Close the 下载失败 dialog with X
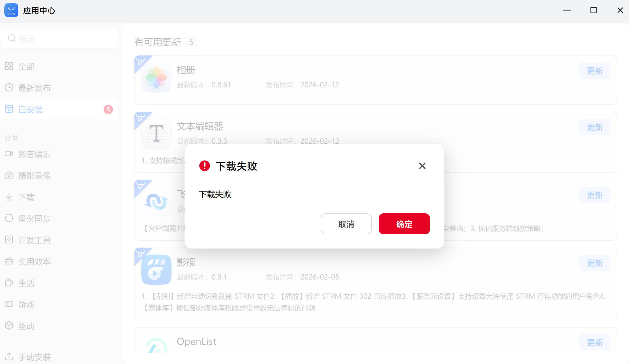Image resolution: width=629 pixels, height=364 pixels. tap(422, 166)
